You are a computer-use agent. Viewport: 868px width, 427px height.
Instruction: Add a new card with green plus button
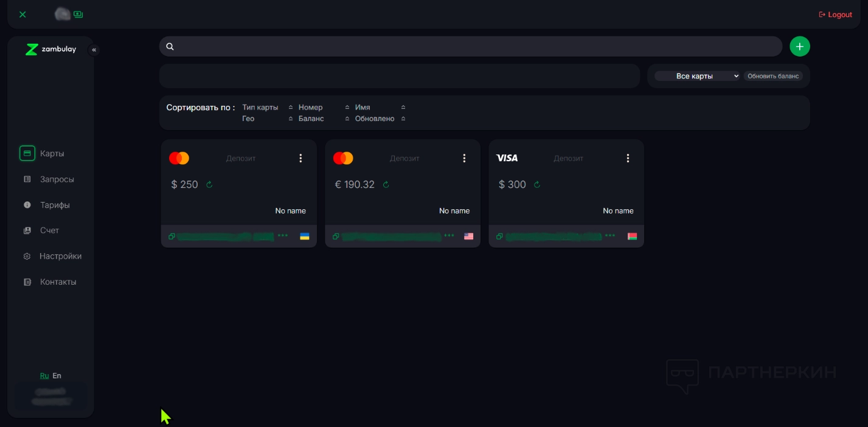pos(800,46)
